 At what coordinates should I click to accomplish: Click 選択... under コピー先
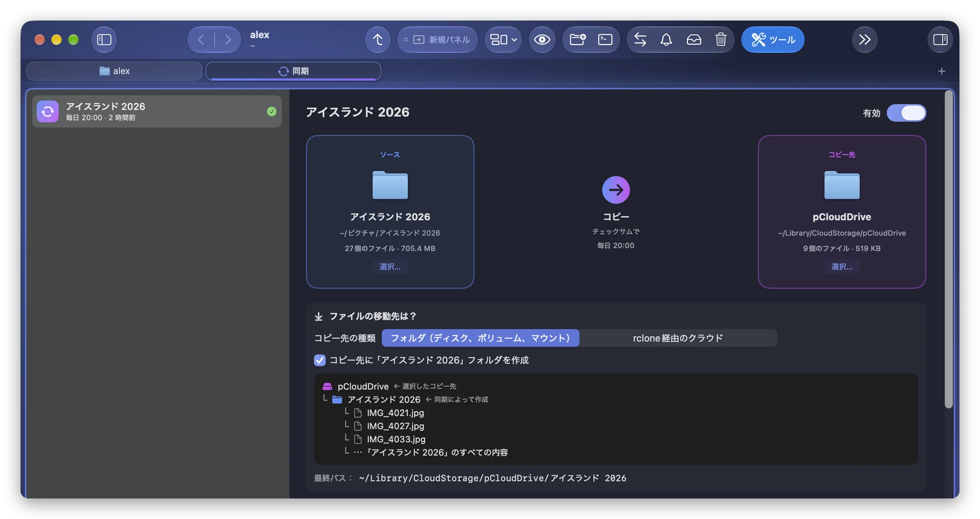(x=842, y=267)
